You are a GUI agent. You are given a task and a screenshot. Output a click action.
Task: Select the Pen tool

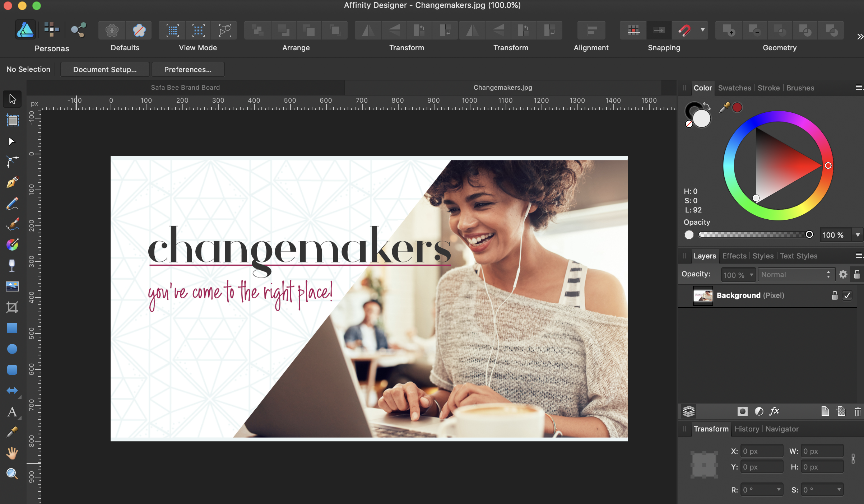(12, 182)
